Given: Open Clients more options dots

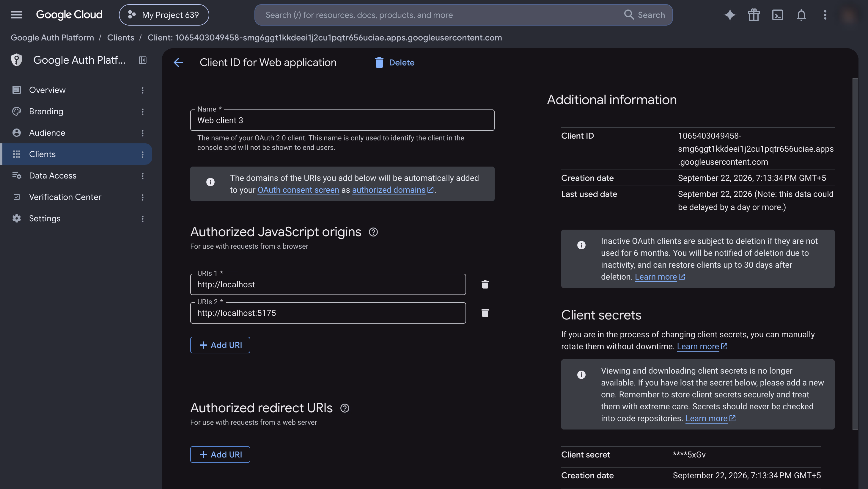Looking at the screenshot, I should coord(142,154).
